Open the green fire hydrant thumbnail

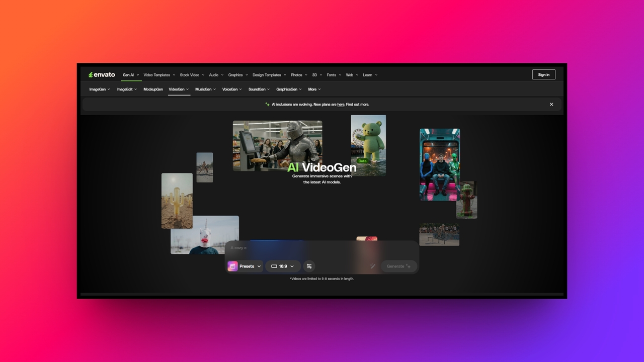point(467,200)
